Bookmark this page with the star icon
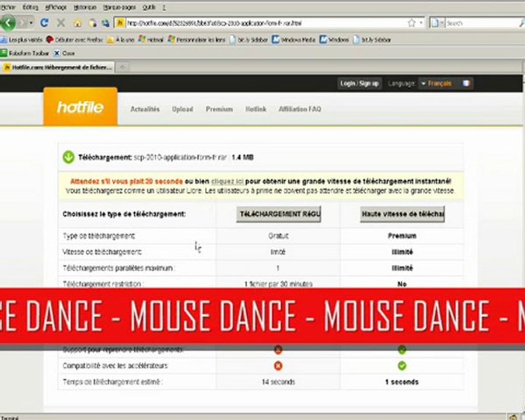This screenshot has height=420, width=525. tap(411, 23)
